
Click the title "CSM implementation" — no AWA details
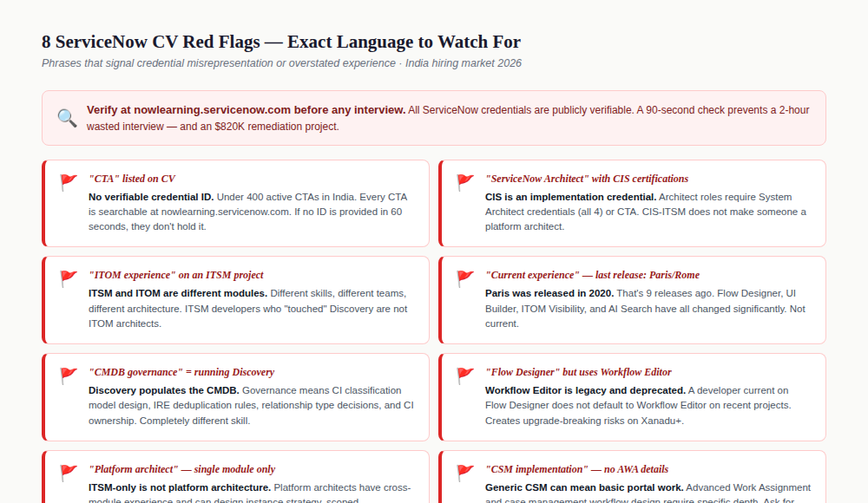tap(577, 469)
